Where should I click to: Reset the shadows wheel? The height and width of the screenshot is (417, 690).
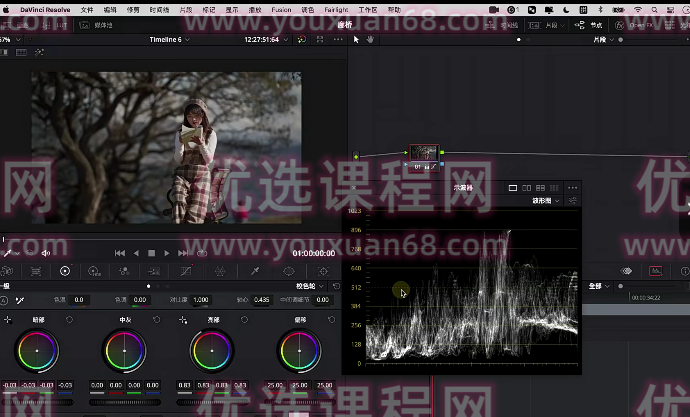(69, 320)
